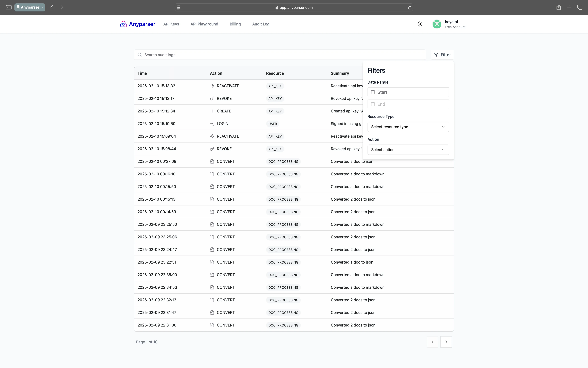
Task: Click the document icon on a CONVERT row
Action: [x=212, y=161]
